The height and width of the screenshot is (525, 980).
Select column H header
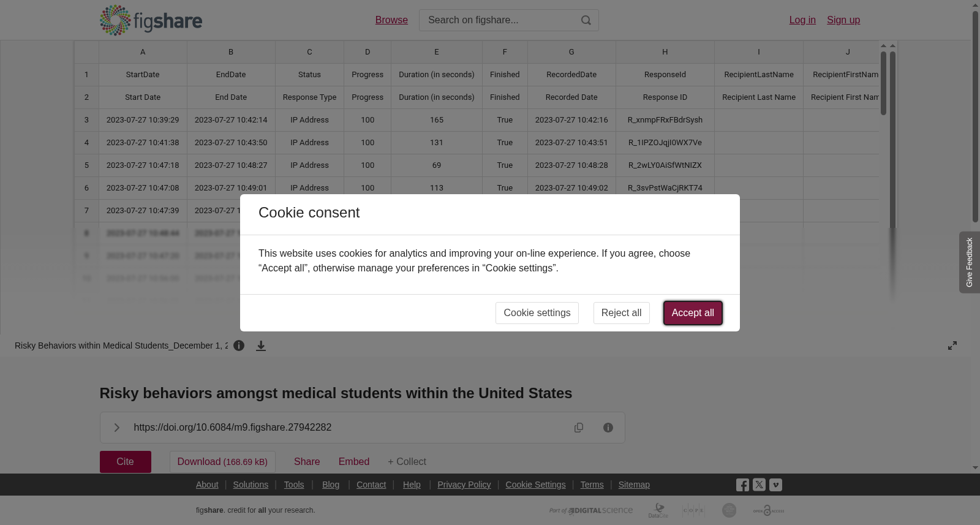coord(665,52)
